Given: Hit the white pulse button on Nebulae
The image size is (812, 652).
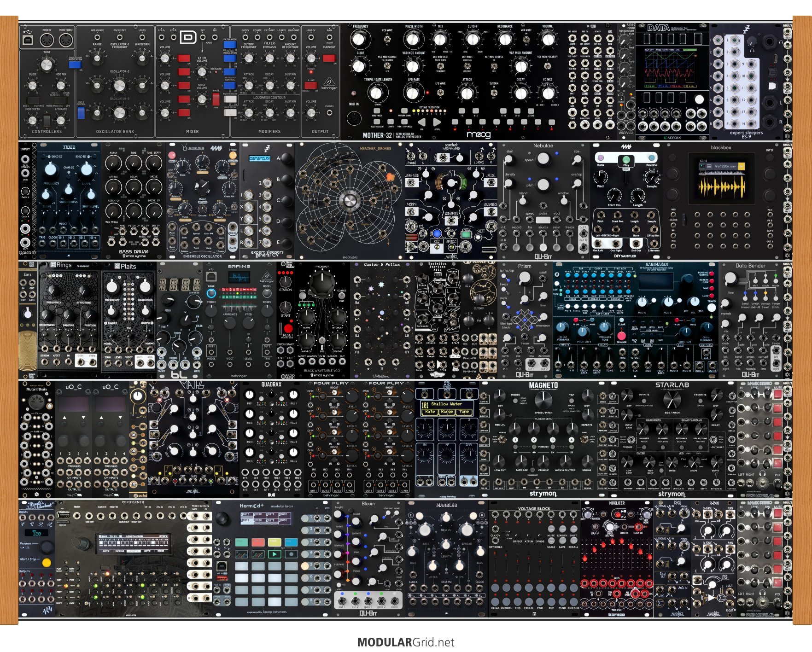Looking at the screenshot, I should click(x=543, y=220).
